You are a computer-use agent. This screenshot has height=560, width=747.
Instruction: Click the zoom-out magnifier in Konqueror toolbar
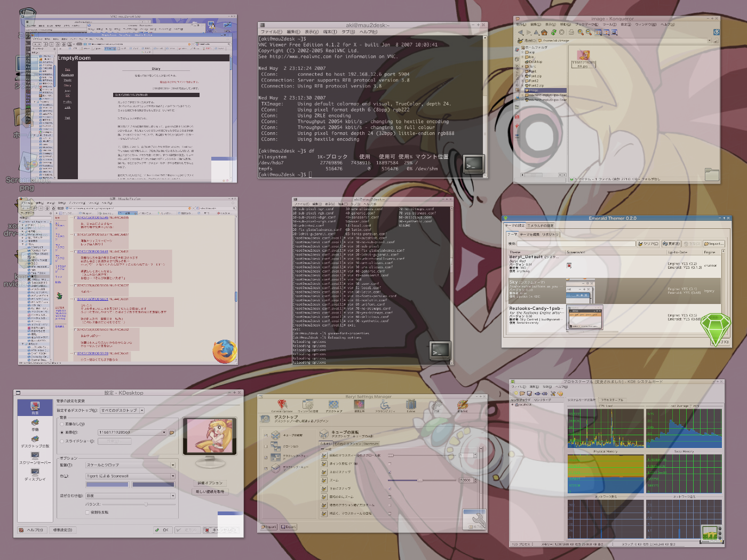coord(589,33)
